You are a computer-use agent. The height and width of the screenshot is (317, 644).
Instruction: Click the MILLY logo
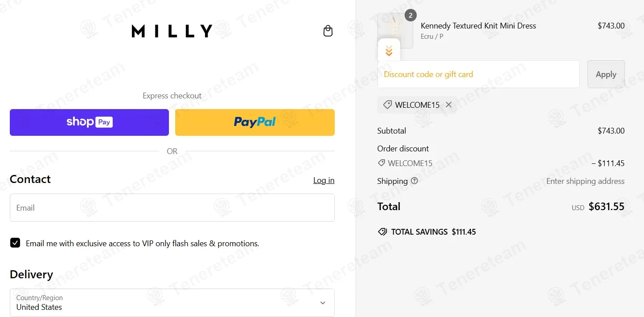(172, 31)
